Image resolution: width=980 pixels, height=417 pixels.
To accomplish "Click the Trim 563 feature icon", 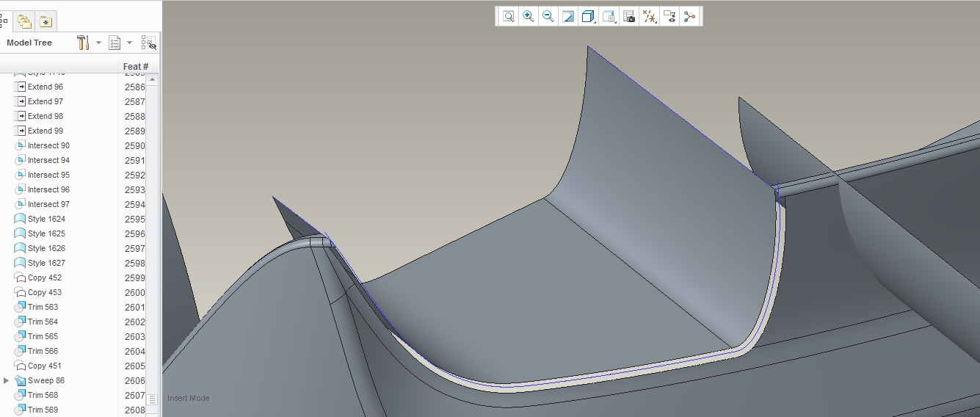I will click(20, 307).
